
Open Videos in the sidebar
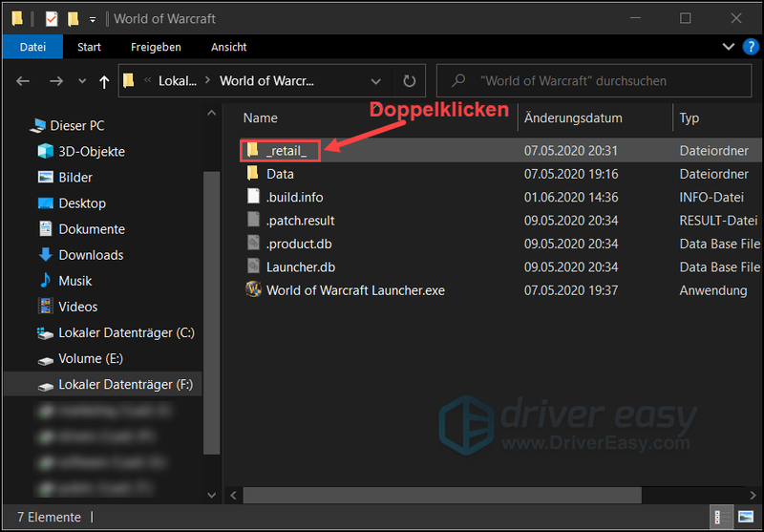click(x=78, y=307)
